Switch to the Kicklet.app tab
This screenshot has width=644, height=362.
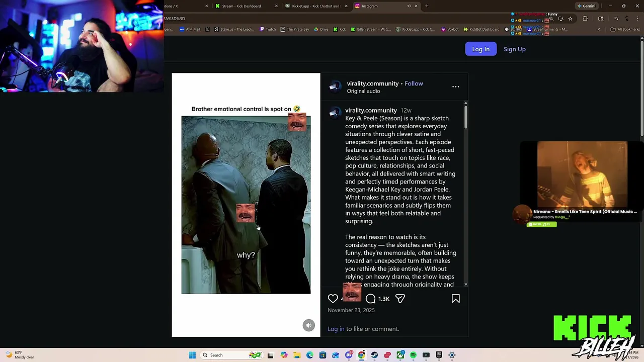(x=316, y=6)
